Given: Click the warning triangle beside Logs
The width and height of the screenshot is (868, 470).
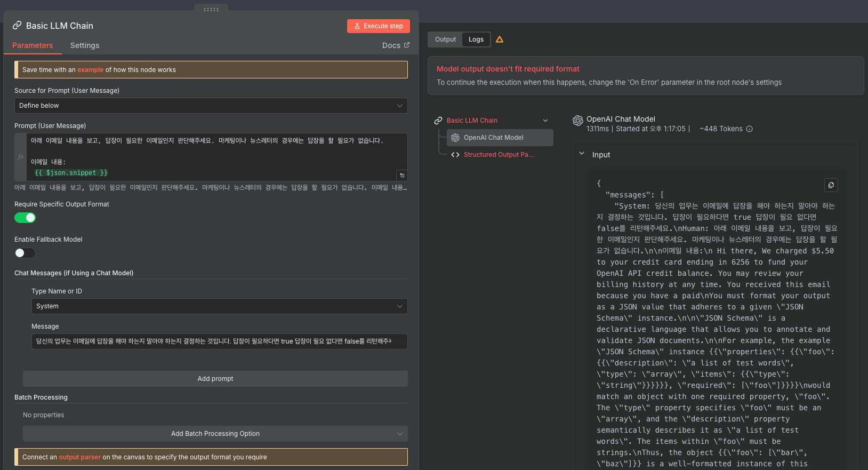Looking at the screenshot, I should click(500, 39).
